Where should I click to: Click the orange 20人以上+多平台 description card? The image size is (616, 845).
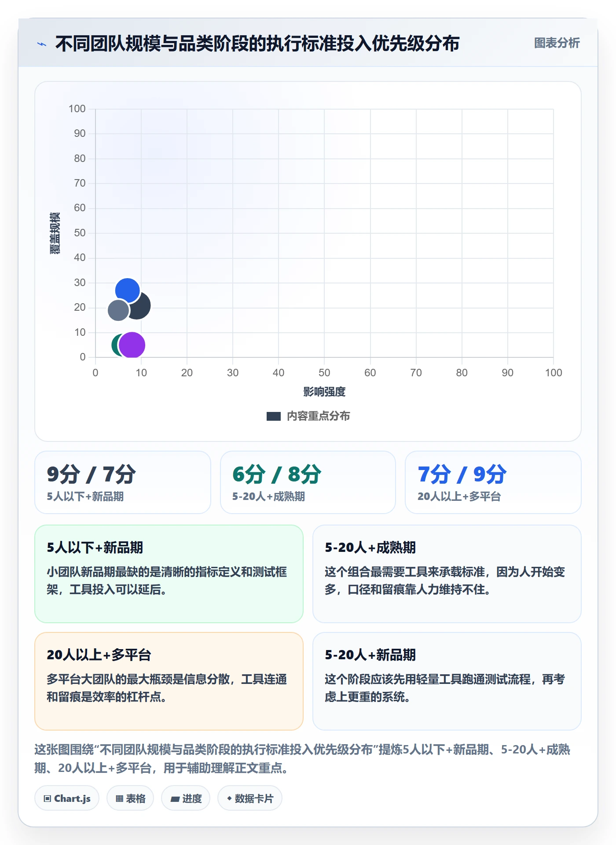[169, 681]
